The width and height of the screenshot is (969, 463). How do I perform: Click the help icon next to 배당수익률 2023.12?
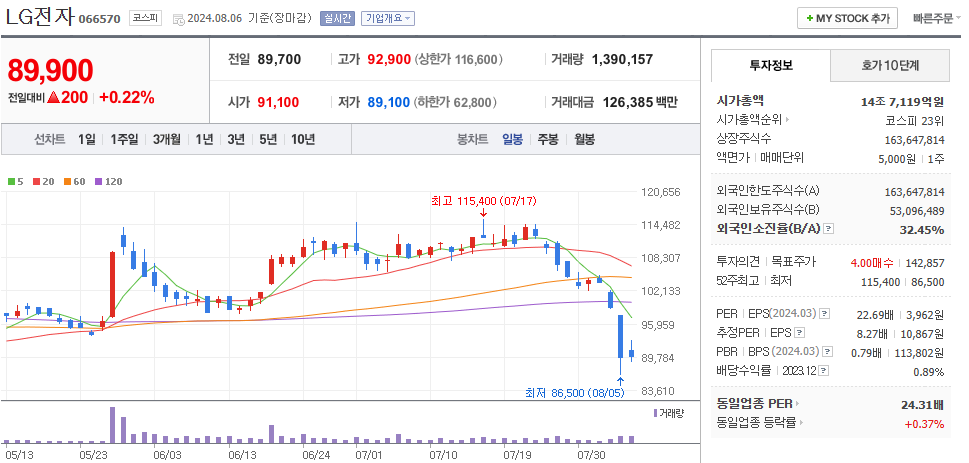824,370
